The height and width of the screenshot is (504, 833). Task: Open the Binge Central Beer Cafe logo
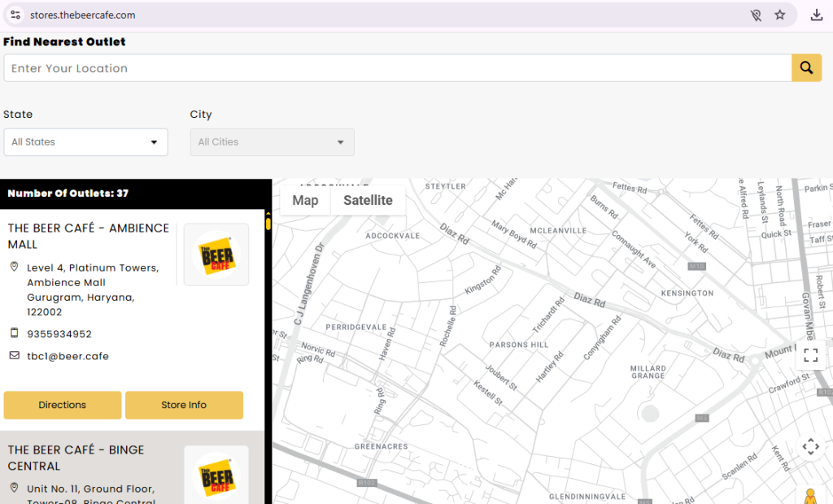216,476
